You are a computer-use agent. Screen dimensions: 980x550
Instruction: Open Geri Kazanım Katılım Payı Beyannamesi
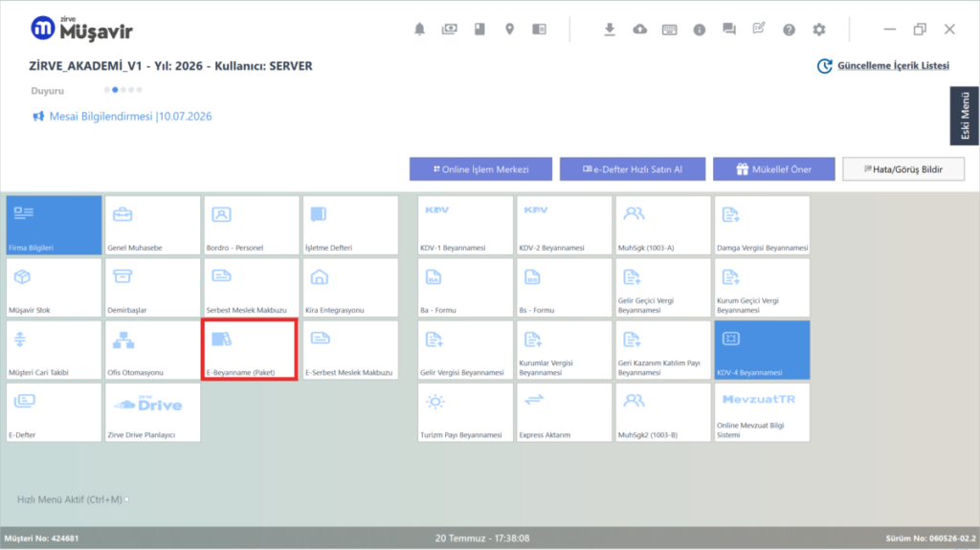click(x=662, y=350)
